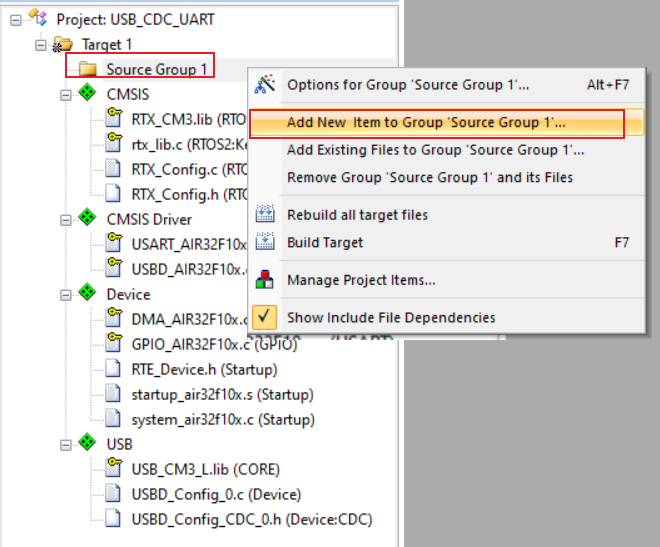Image resolution: width=660 pixels, height=547 pixels.
Task: Select RTX_CM3.lib file name
Action: pos(189,119)
